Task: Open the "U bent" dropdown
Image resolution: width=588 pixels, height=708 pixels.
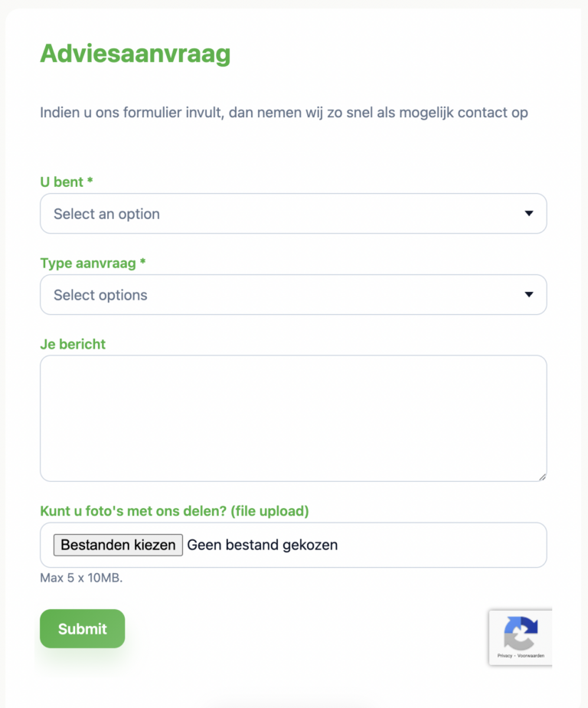Action: 293,214
